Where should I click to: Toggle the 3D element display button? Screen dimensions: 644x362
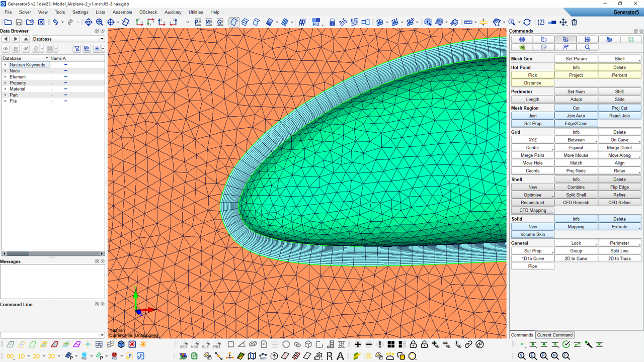51,356
